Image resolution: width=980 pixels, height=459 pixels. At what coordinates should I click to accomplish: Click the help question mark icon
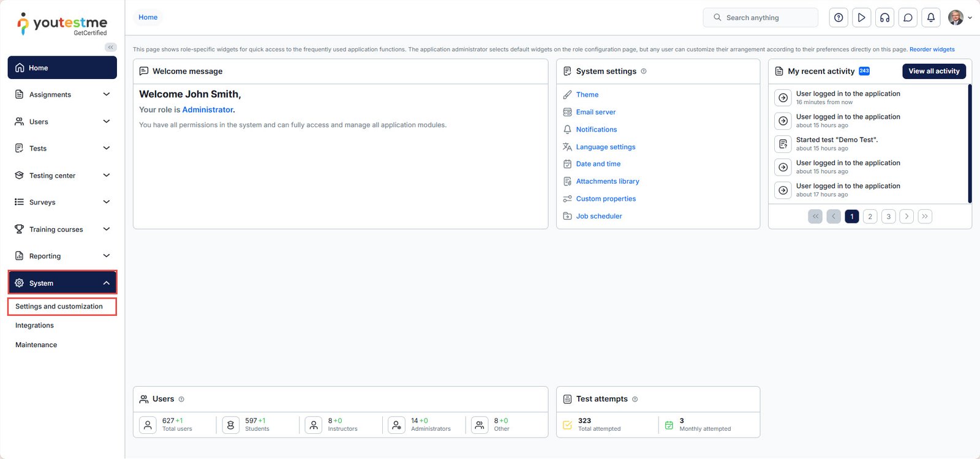pos(839,18)
